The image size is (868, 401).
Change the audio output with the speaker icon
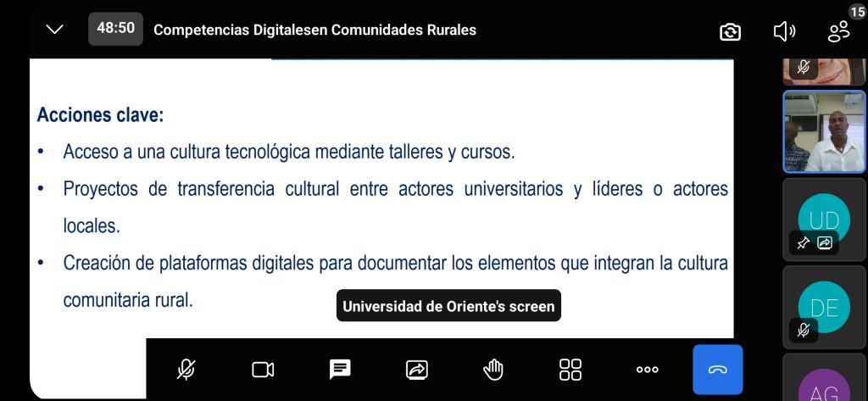tap(784, 31)
